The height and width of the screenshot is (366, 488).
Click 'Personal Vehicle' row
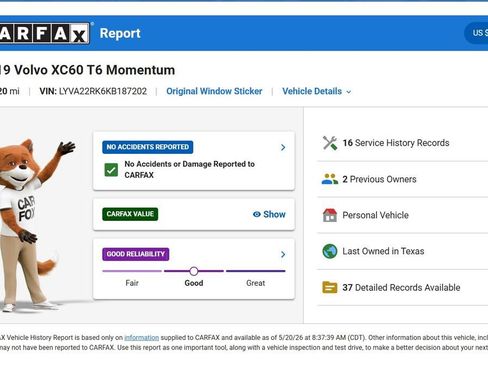[403, 215]
